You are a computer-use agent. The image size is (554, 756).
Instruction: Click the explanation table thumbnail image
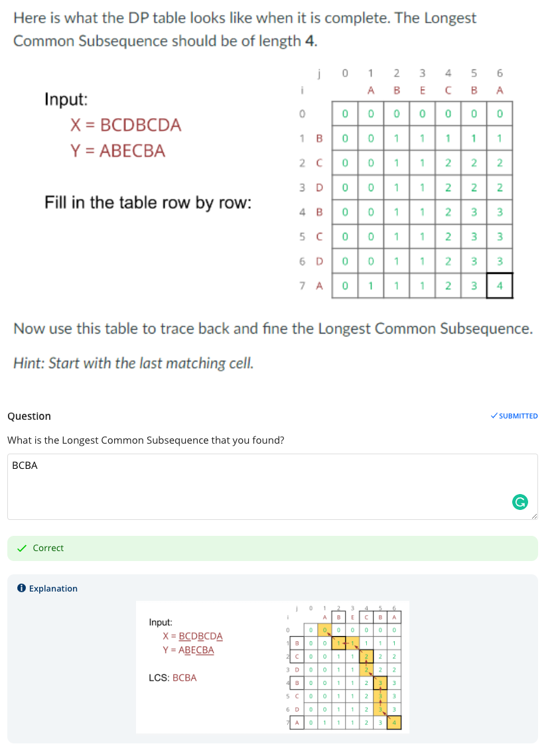point(273,666)
